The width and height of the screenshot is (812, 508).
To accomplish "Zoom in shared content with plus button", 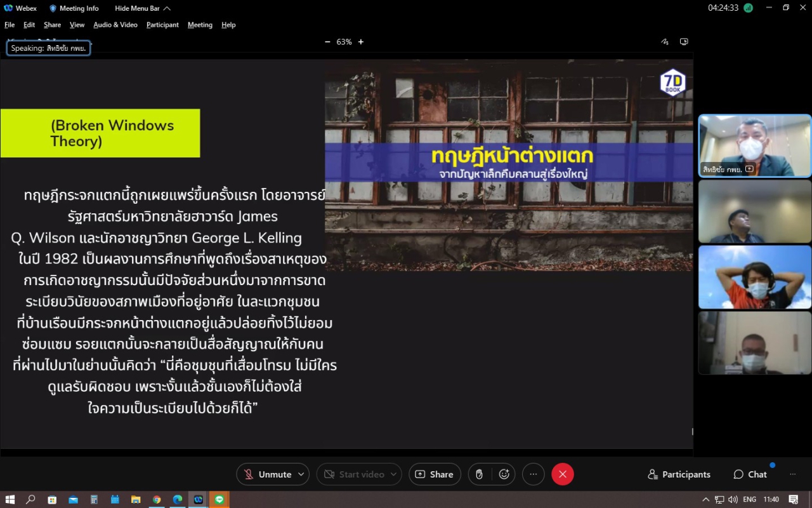I will click(x=361, y=42).
